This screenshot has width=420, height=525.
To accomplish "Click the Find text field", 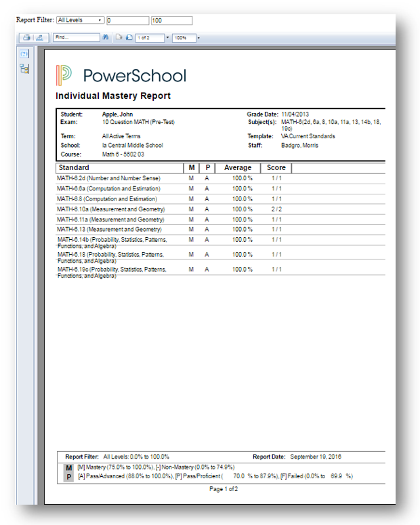I will point(77,37).
